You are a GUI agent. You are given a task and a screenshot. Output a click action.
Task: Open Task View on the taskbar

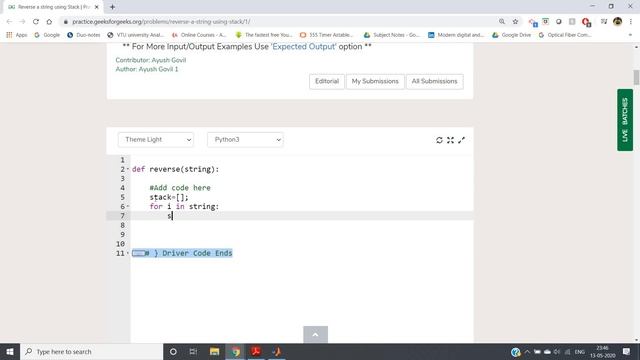193,351
